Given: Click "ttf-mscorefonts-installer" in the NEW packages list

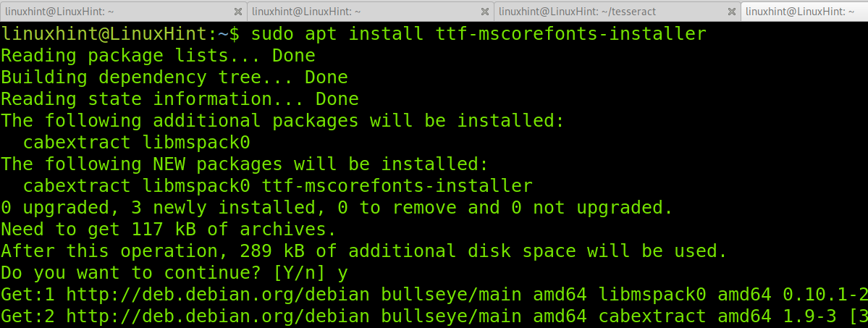Looking at the screenshot, I should tap(397, 185).
